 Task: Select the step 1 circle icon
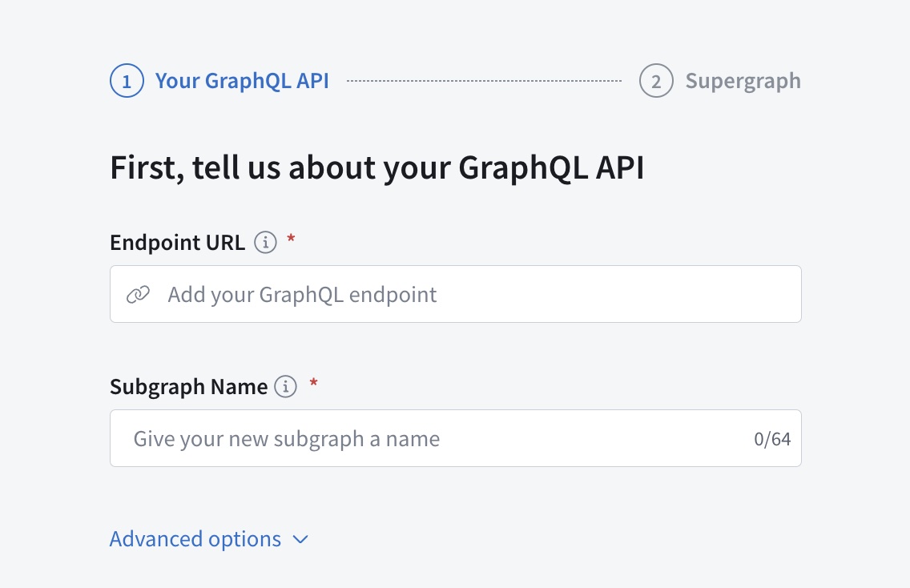[127, 80]
